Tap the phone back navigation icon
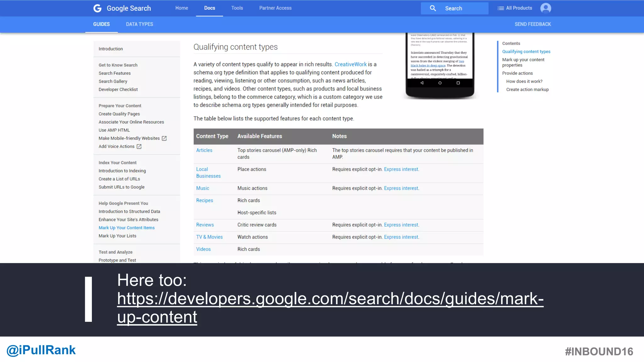Screen dimensions: 644x362 click(x=422, y=83)
